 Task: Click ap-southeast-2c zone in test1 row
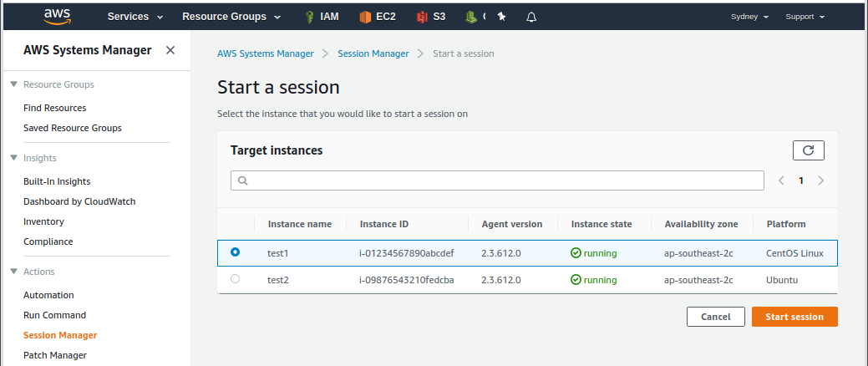click(x=698, y=253)
